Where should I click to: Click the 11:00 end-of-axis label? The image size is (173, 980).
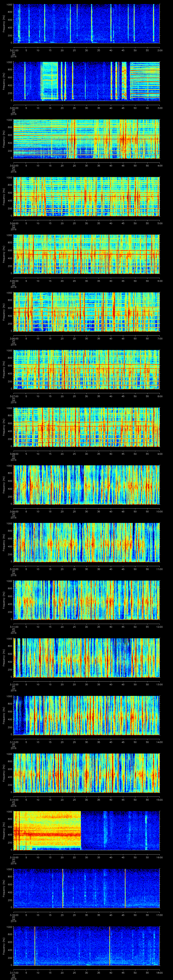point(159,569)
